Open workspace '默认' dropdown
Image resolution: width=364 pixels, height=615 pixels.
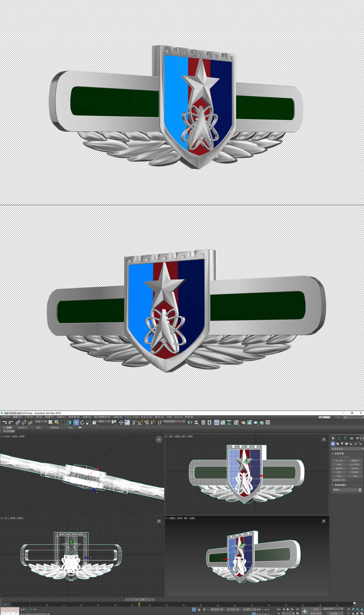[x=353, y=417]
